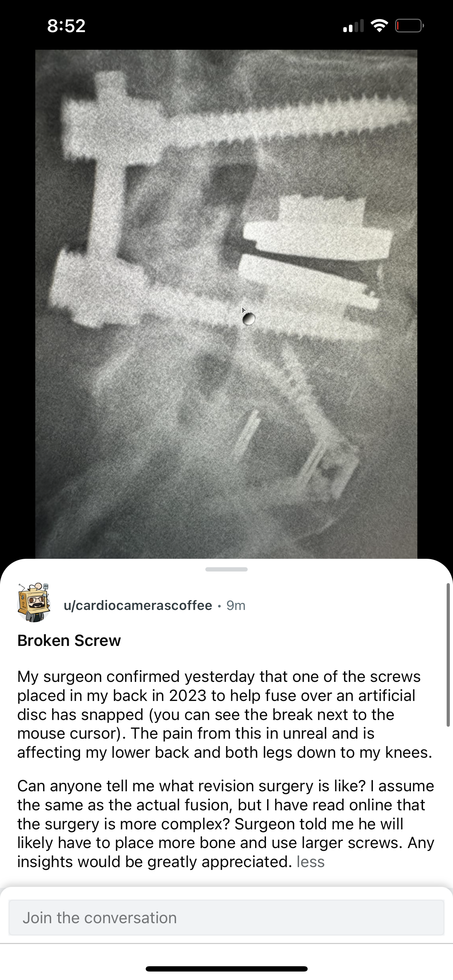
Task: Tap the low battery indicator icon
Action: point(409,26)
